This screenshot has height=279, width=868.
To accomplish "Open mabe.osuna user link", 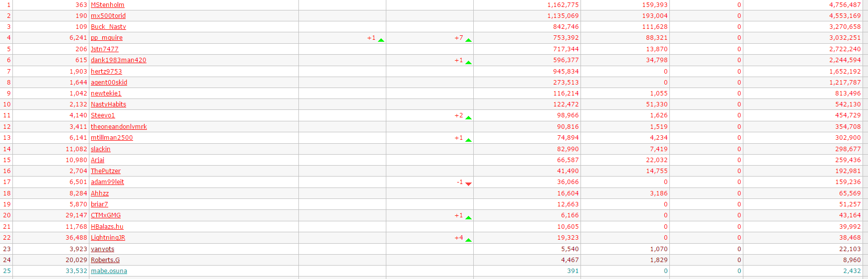I will click(109, 271).
